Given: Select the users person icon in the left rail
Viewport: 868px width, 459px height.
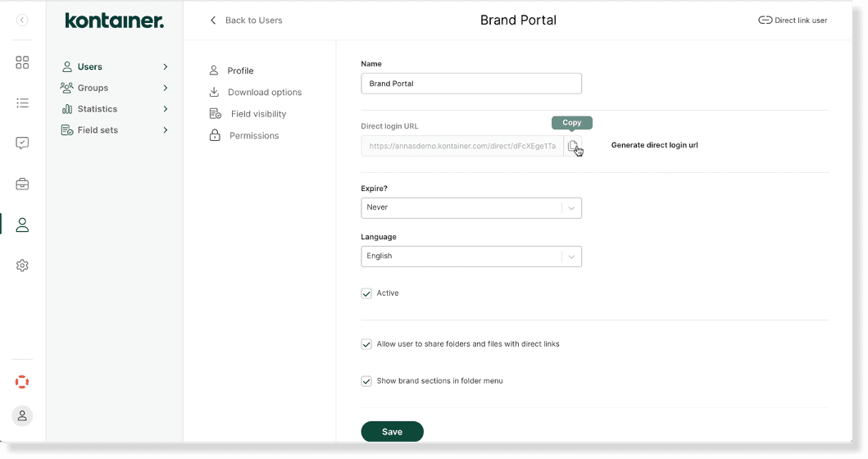Looking at the screenshot, I should [22, 225].
